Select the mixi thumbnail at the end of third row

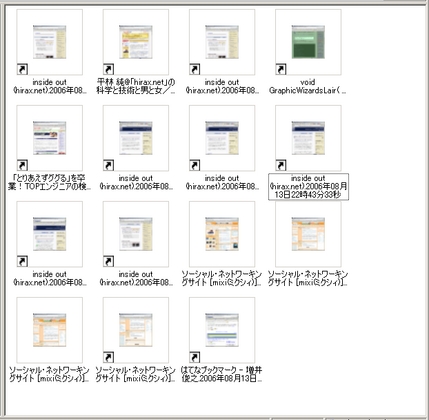tap(308, 234)
